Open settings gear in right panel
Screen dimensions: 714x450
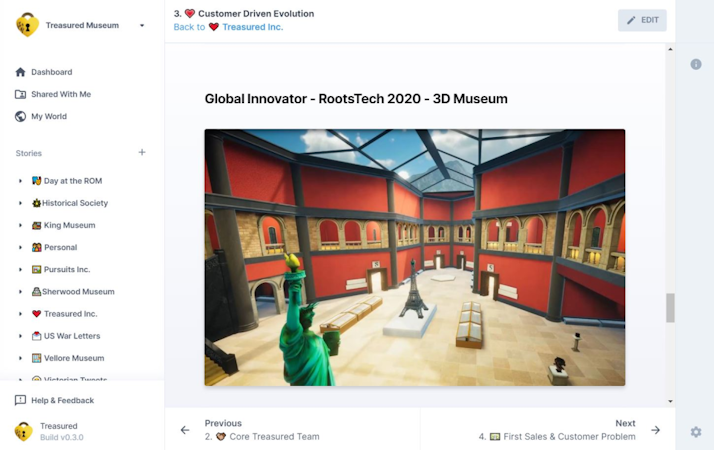[x=696, y=432]
